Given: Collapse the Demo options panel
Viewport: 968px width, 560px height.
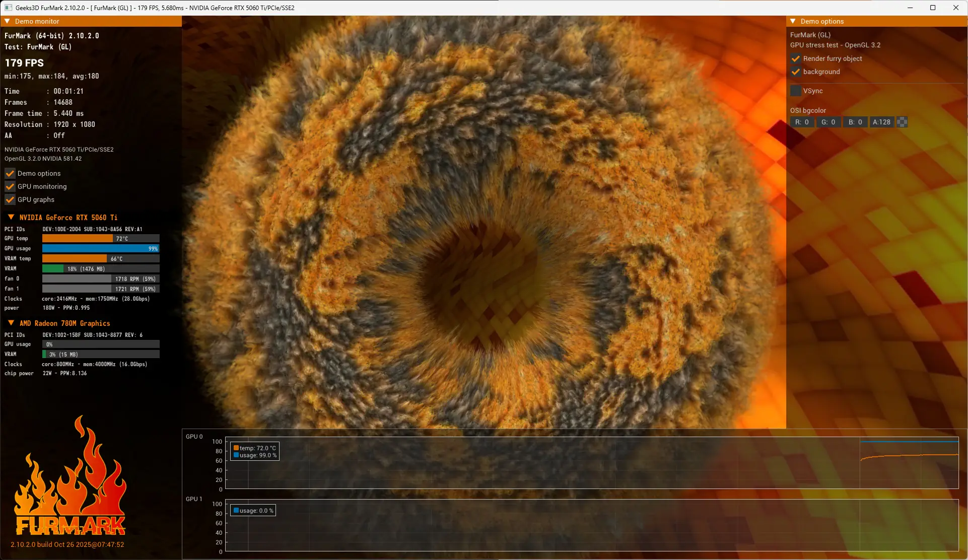Looking at the screenshot, I should click(x=793, y=21).
